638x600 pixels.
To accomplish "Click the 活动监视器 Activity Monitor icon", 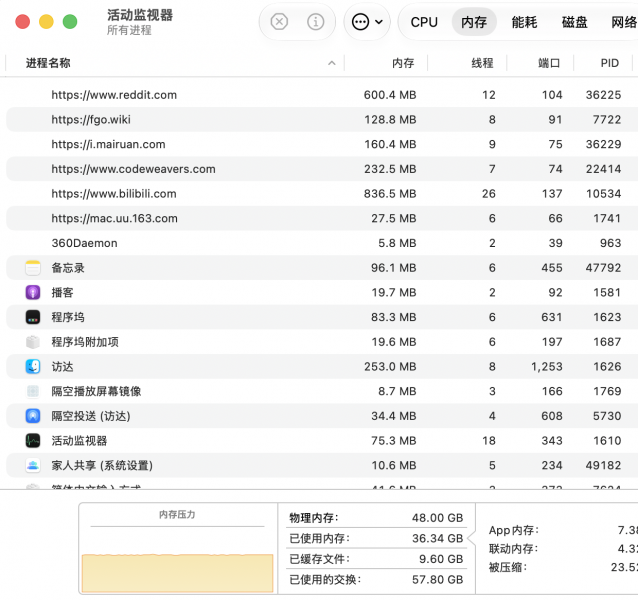I will (x=33, y=441).
